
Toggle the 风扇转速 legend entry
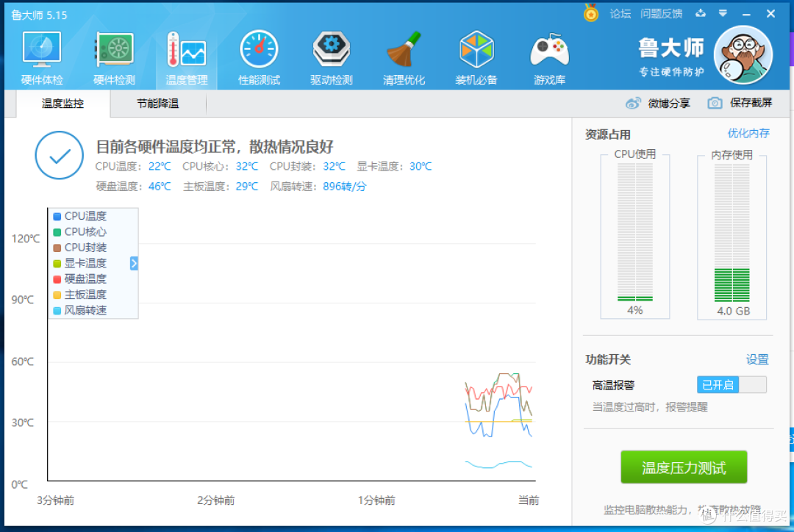pyautogui.click(x=80, y=310)
